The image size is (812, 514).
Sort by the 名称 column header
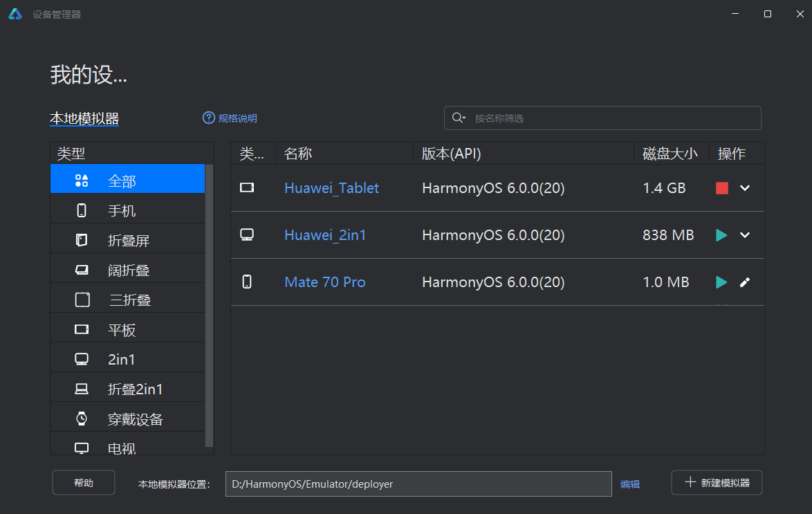tap(344, 154)
